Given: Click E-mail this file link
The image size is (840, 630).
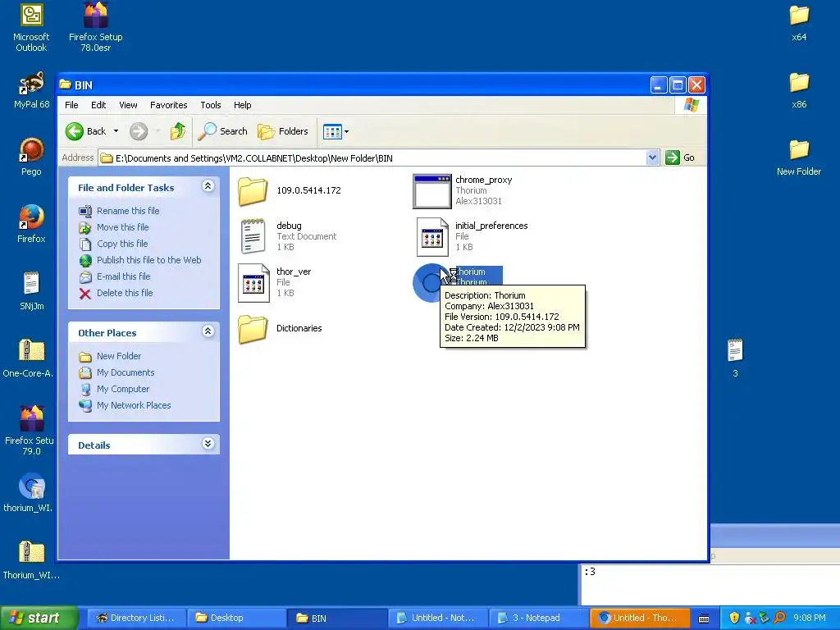Looking at the screenshot, I should (x=123, y=276).
